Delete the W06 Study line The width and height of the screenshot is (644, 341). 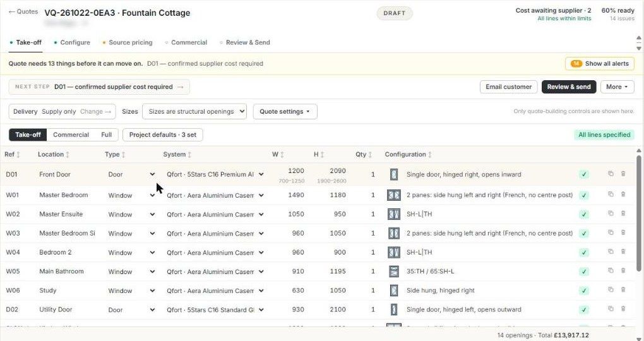[x=623, y=289]
